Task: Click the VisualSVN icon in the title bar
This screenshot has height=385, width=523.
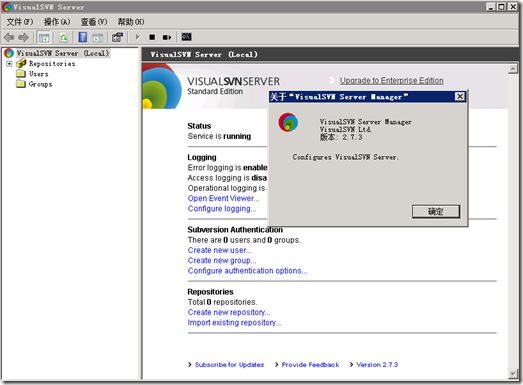Action: pyautogui.click(x=7, y=7)
